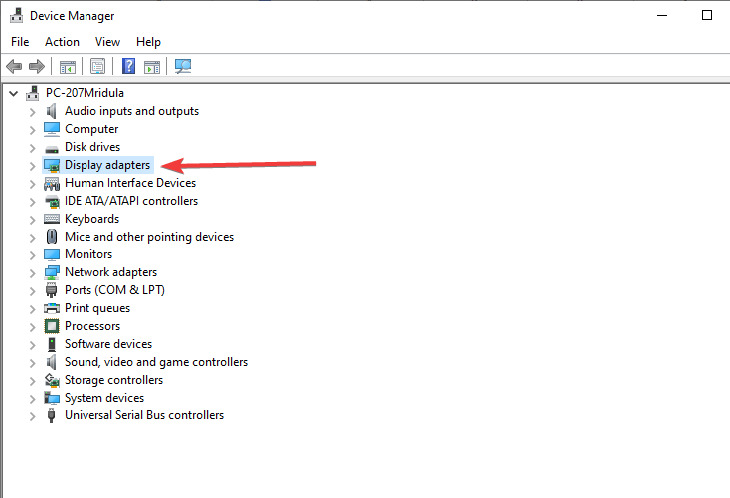Collapse the PC-207Mridula root node
Viewport: 730px width, 498px height.
(13, 93)
